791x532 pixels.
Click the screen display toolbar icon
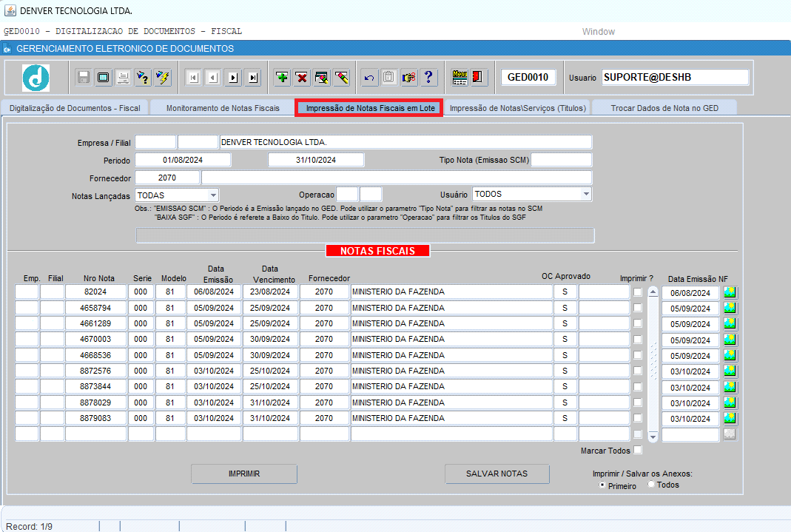(x=104, y=78)
